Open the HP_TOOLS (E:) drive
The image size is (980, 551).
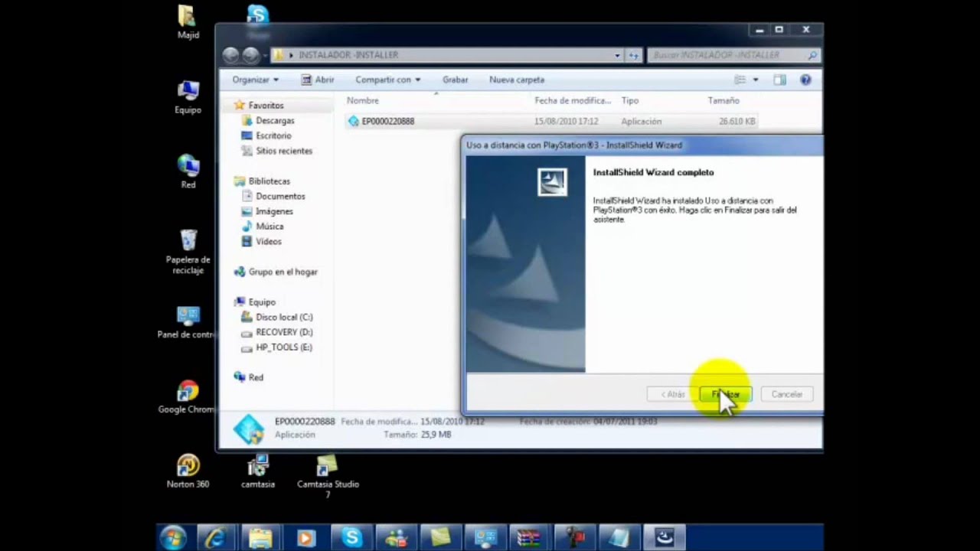pyautogui.click(x=283, y=347)
